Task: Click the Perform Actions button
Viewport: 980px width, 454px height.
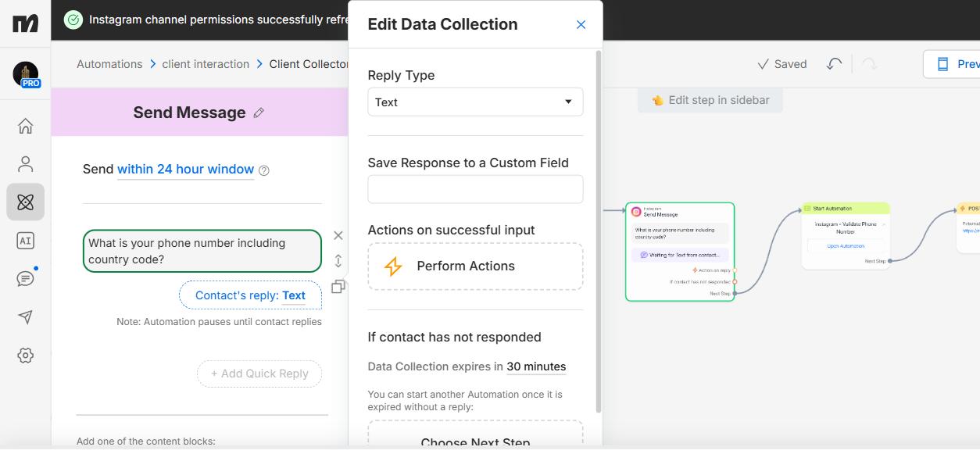Action: (475, 266)
